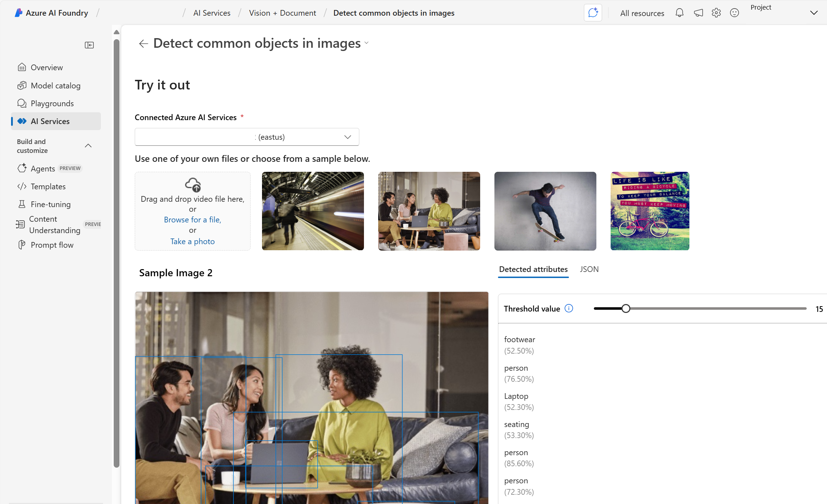The height and width of the screenshot is (504, 827).
Task: Open the Connected Azure AI Services dropdown
Action: pyautogui.click(x=247, y=137)
